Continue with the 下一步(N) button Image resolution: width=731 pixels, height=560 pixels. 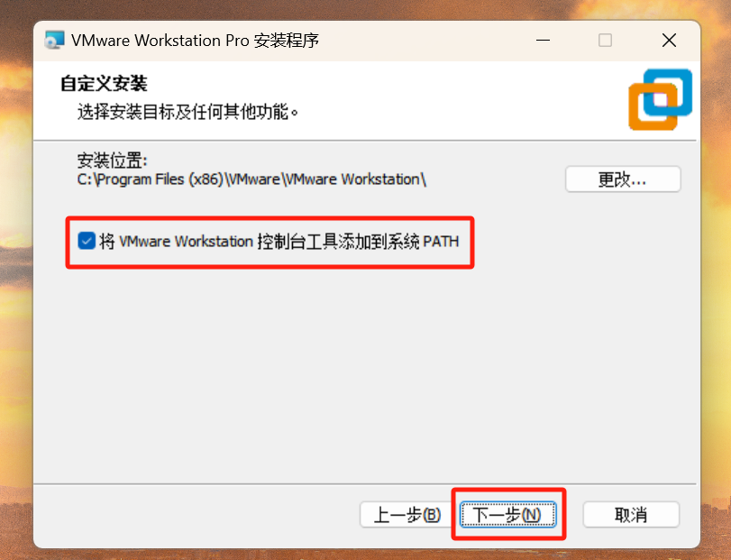[x=508, y=515]
